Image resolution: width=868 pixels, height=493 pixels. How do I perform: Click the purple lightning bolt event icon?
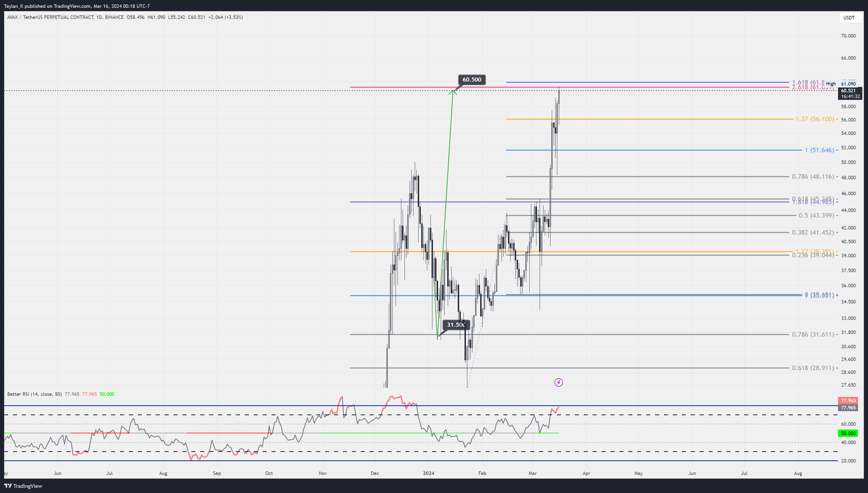tap(558, 382)
